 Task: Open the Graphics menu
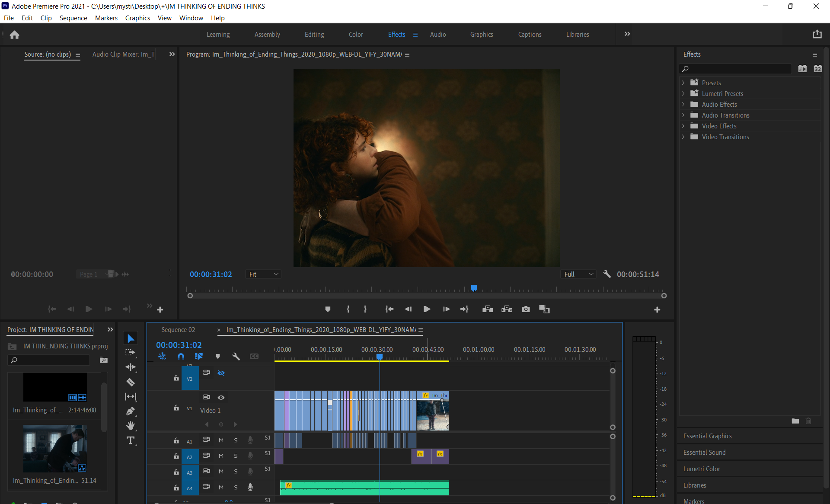pos(137,18)
